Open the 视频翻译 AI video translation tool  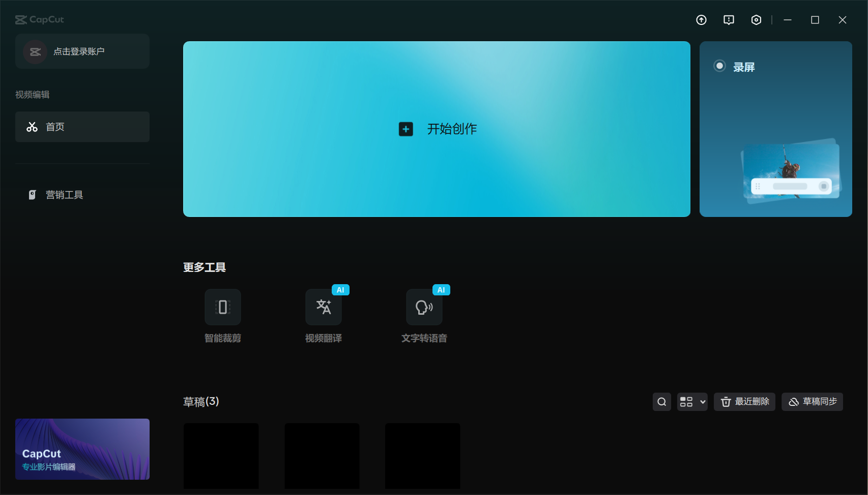coord(323,307)
